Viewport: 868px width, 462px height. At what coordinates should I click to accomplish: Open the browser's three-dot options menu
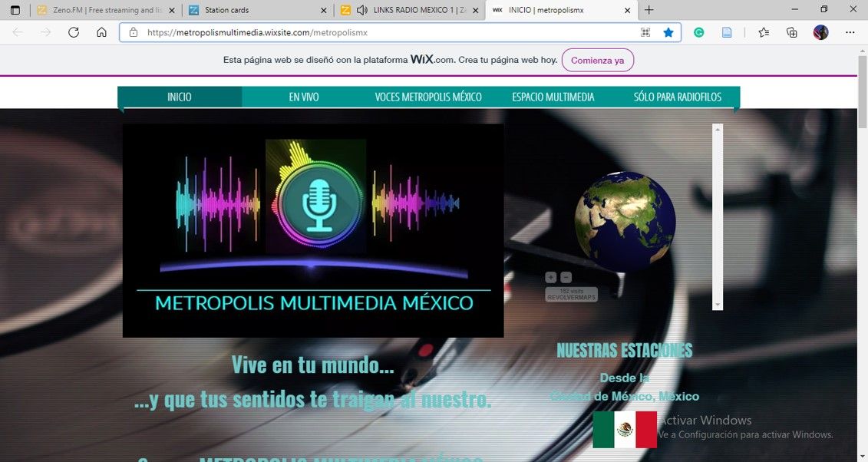pyautogui.click(x=850, y=32)
